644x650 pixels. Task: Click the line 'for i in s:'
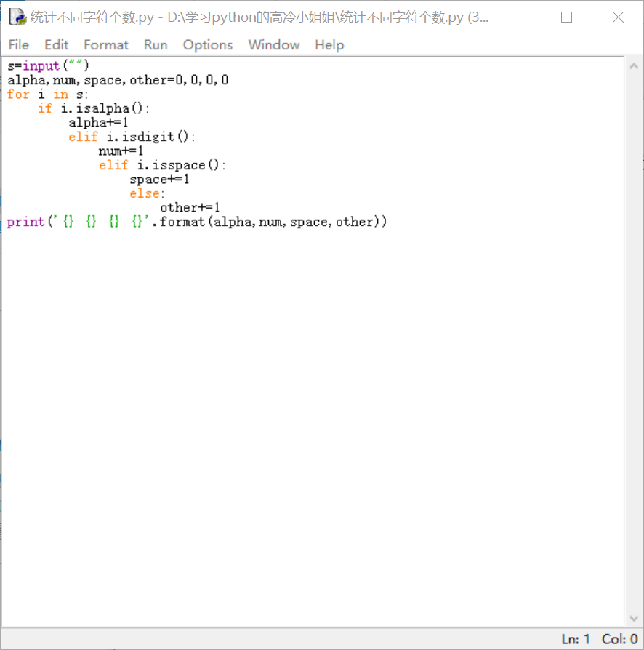coord(48,94)
